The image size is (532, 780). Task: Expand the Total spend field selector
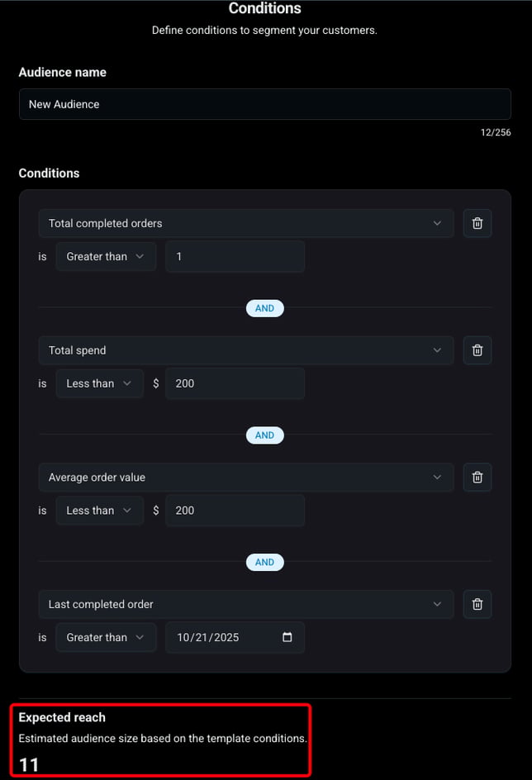click(x=245, y=350)
